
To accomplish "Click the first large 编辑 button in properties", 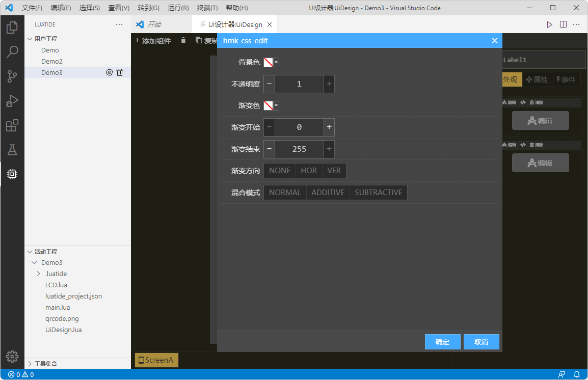I will point(541,121).
